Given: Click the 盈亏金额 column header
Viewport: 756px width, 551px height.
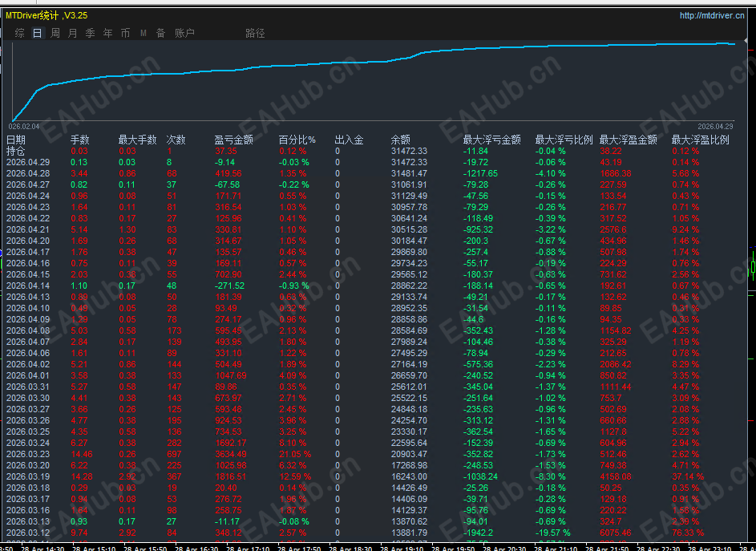Looking at the screenshot, I should coord(234,140).
